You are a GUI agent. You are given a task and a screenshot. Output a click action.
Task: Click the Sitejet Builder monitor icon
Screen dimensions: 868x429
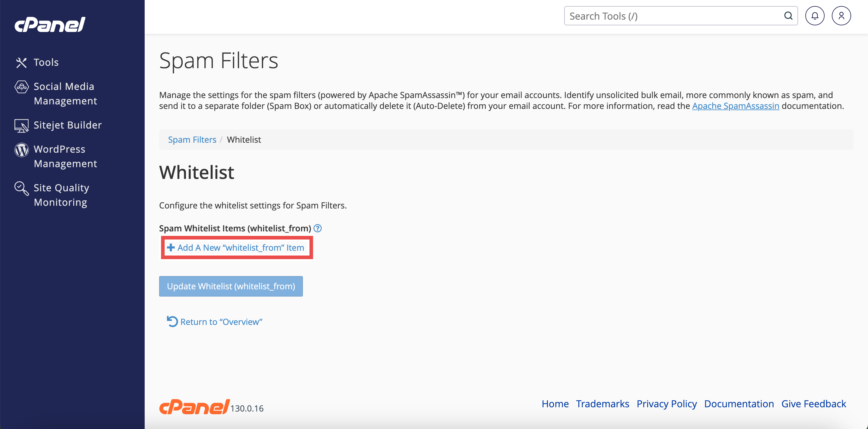(x=21, y=126)
